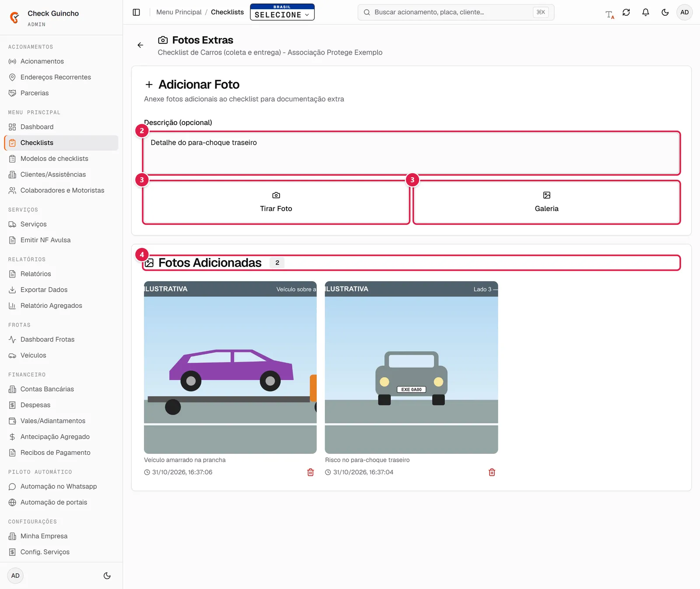Image resolution: width=700 pixels, height=589 pixels.
Task: Open Parcerias menu item
Action: (x=61, y=93)
